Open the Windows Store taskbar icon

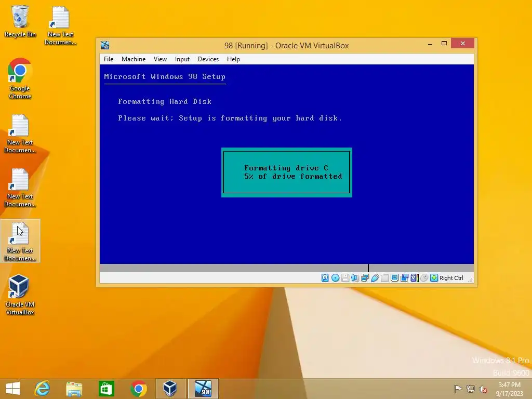pos(106,389)
